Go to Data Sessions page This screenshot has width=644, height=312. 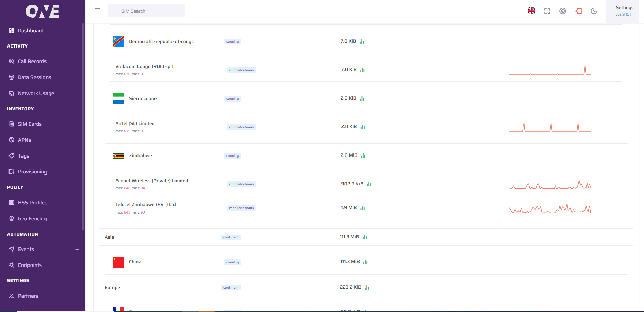34,77
